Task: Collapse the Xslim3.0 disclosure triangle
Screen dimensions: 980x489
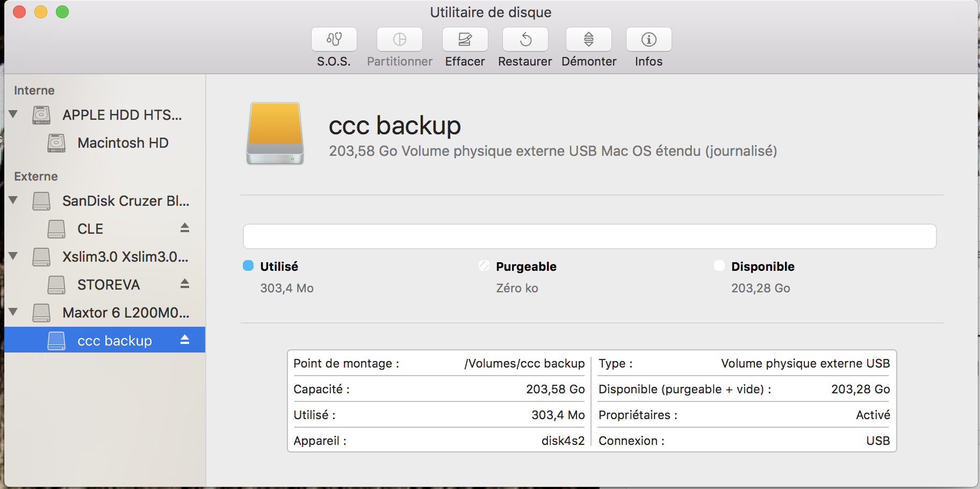Action: (13, 256)
